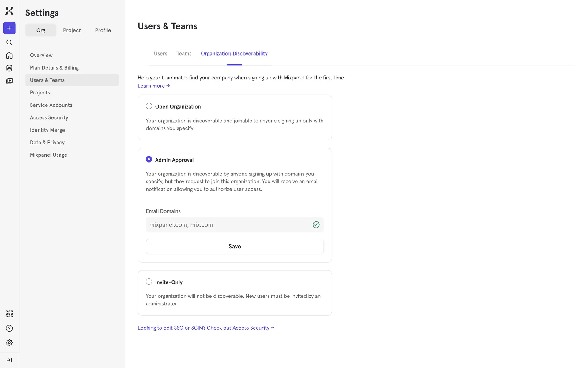
Task: Expand sidebar with arrow icon
Action: point(9,360)
